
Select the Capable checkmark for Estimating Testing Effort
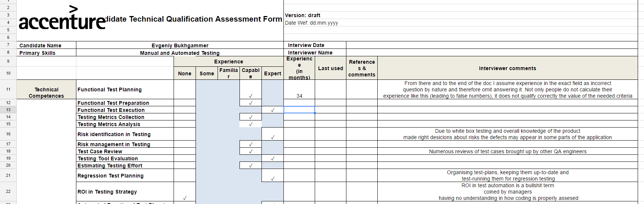251,166
